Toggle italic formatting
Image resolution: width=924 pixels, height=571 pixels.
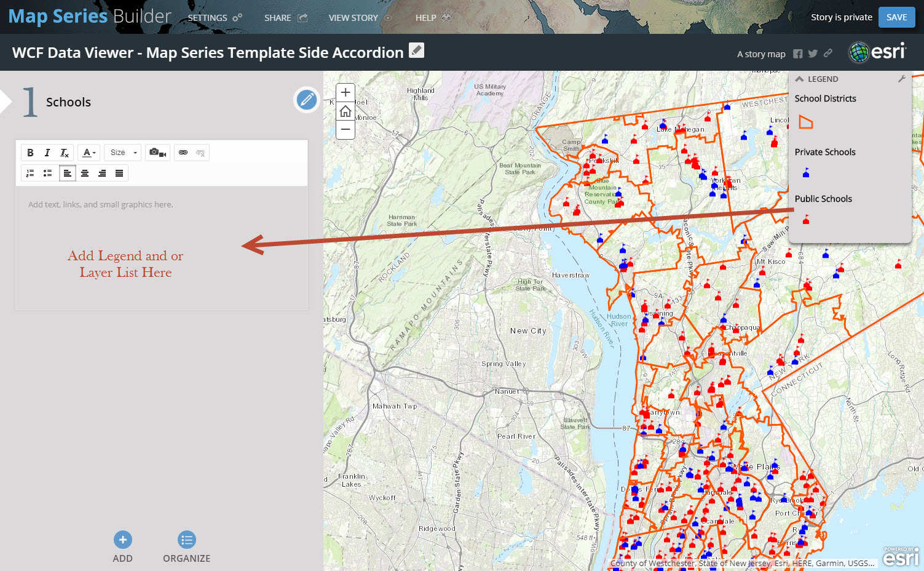47,153
